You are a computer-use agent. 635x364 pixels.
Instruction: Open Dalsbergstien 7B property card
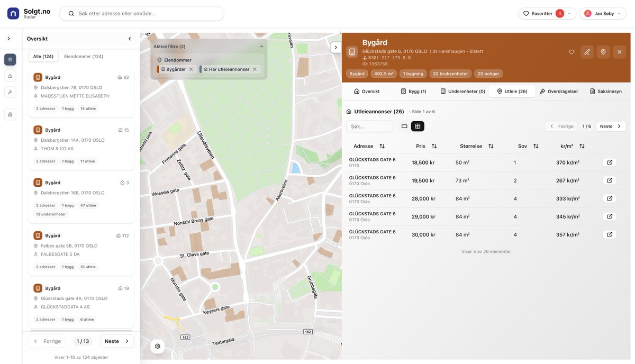point(81,93)
